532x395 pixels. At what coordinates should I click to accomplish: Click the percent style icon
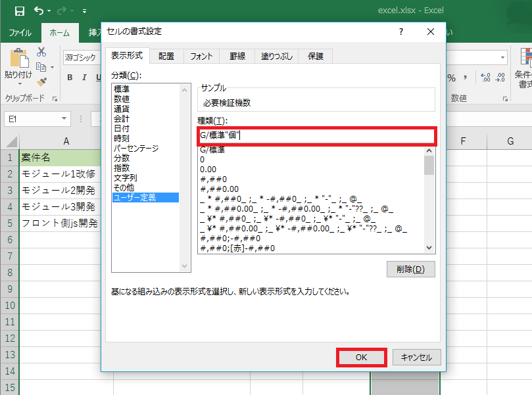[x=451, y=78]
